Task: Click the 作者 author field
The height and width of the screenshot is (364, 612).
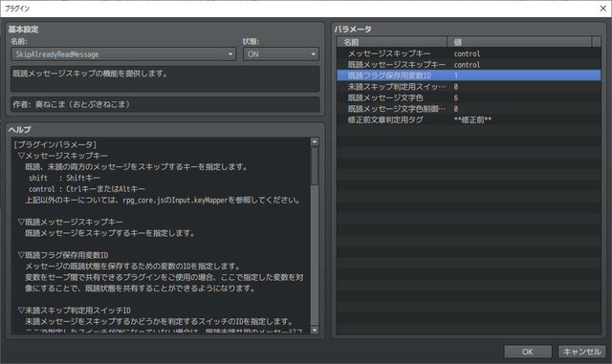Action: 165,104
